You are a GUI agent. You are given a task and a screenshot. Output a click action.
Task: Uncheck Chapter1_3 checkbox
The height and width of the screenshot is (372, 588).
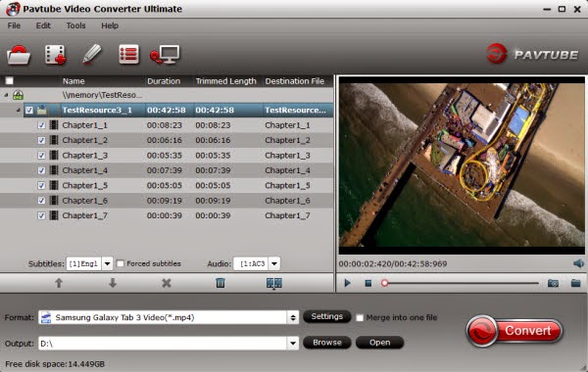pyautogui.click(x=41, y=155)
